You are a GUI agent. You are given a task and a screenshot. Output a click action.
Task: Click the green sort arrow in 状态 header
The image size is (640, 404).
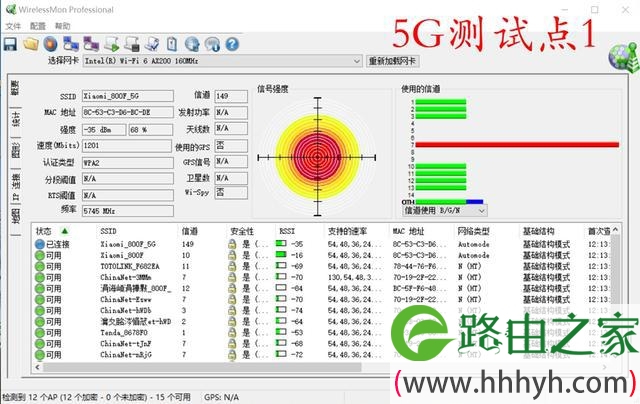tap(64, 231)
